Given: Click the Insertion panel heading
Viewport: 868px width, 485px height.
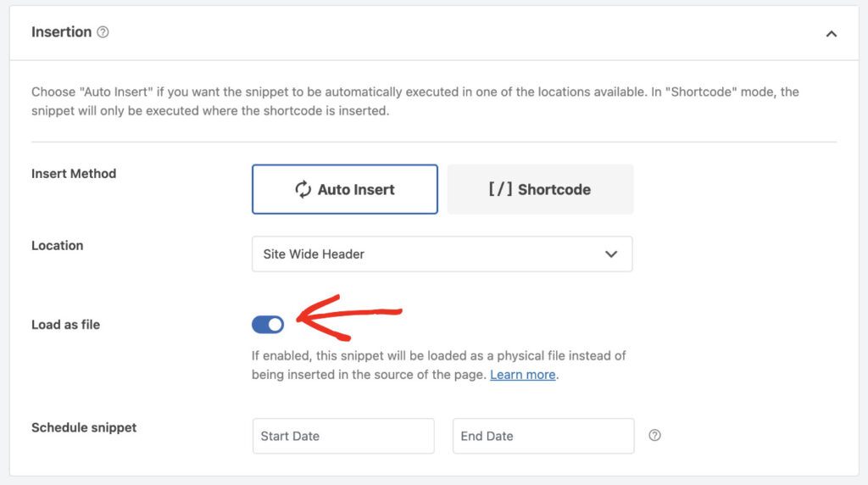Looking at the screenshot, I should [x=61, y=32].
